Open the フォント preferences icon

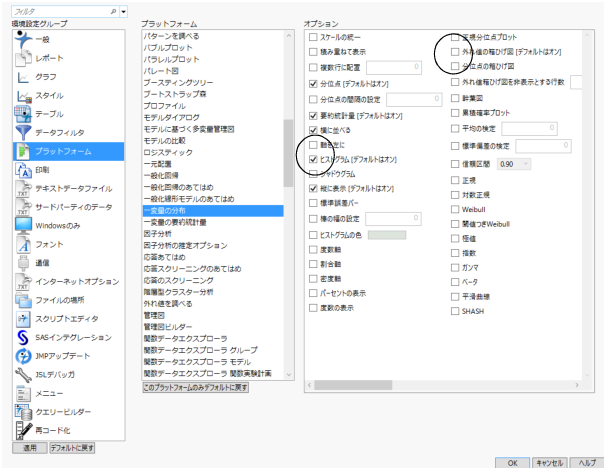[24, 244]
